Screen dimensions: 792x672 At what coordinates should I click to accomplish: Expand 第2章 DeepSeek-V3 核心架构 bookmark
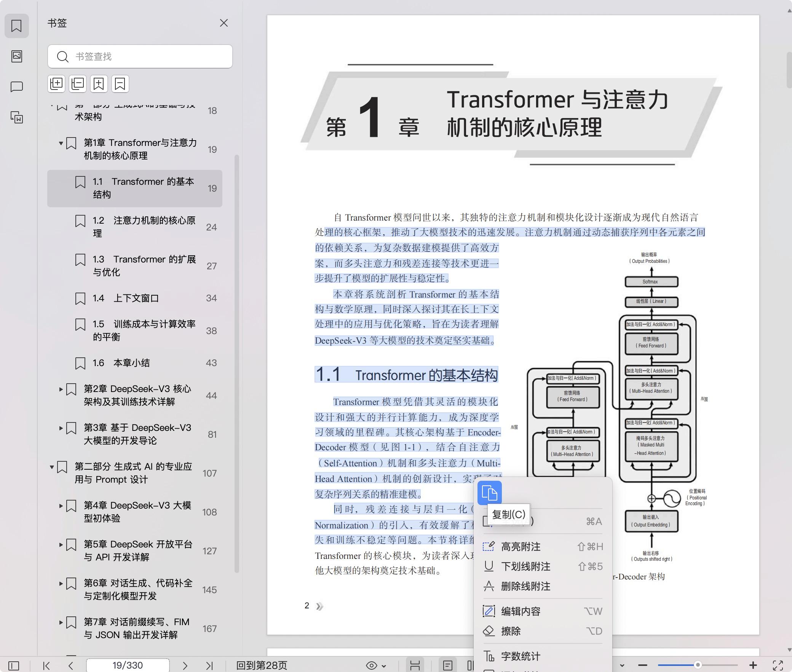61,389
